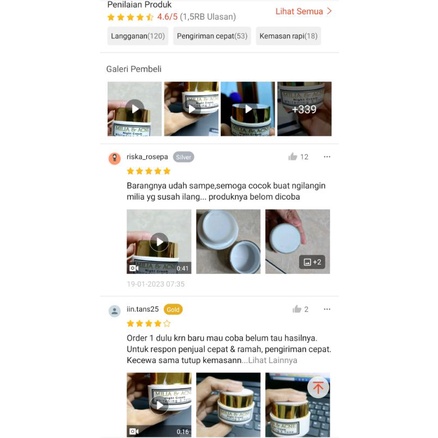
Task: Tap the back-to-top arrow button
Action: point(318,387)
